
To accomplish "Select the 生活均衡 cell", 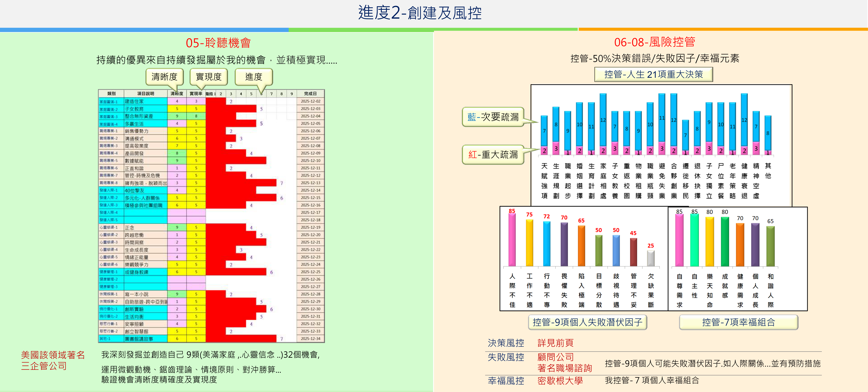I will click(x=146, y=316).
